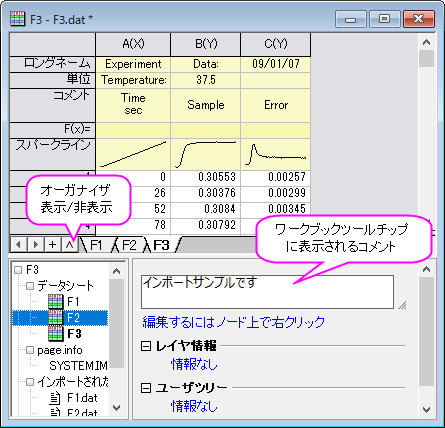The width and height of the screenshot is (445, 428).
Task: Switch to the F2 sheet tab
Action: tap(129, 245)
